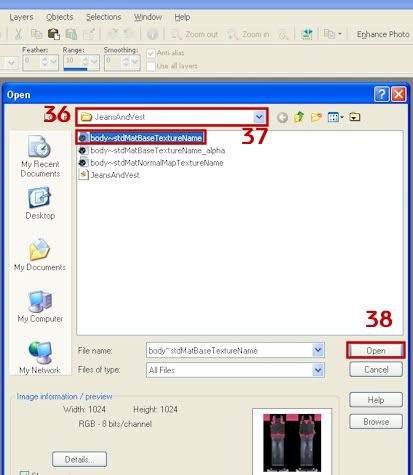The height and width of the screenshot is (475, 413).
Task: Click the image preview thumbnail
Action: pos(292,442)
